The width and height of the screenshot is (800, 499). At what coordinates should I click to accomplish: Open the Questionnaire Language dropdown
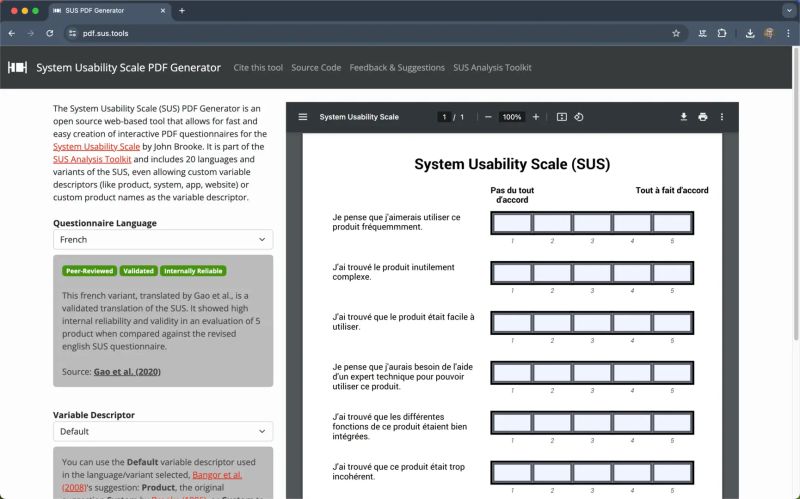tap(163, 239)
